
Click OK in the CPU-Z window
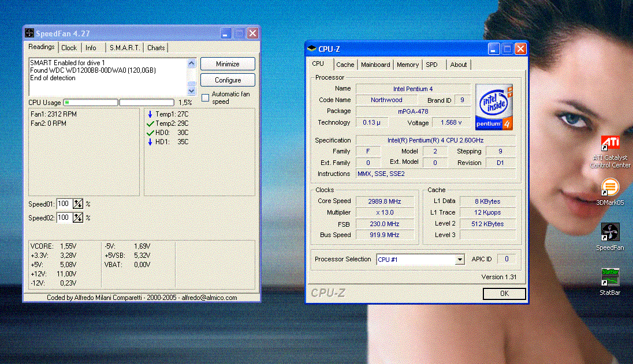tap(504, 294)
